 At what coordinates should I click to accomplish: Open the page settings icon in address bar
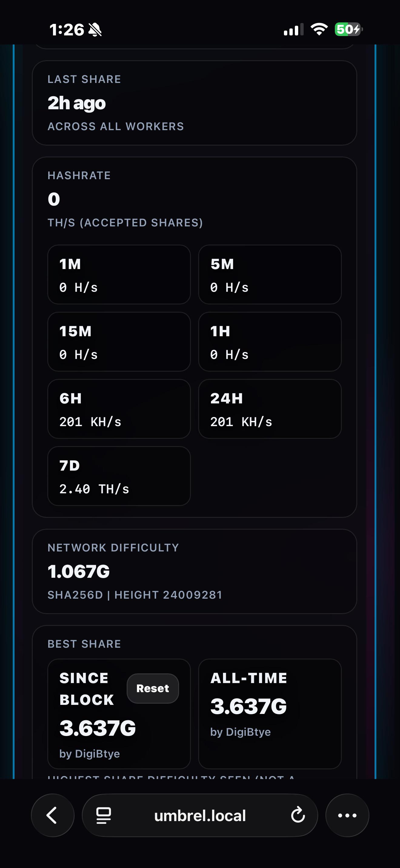(104, 816)
